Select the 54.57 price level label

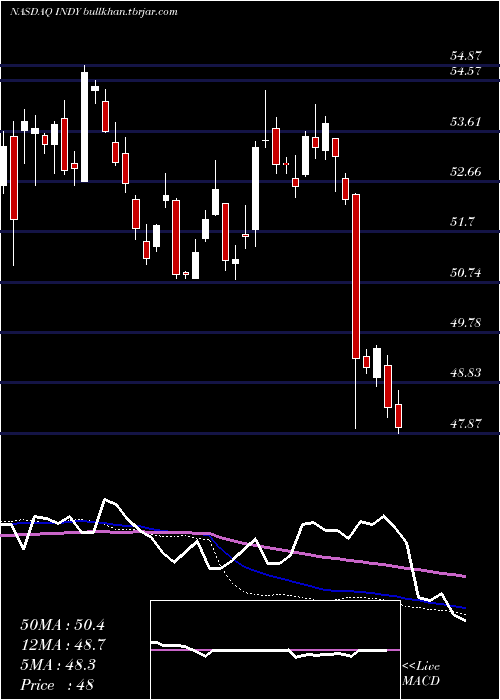pos(465,71)
